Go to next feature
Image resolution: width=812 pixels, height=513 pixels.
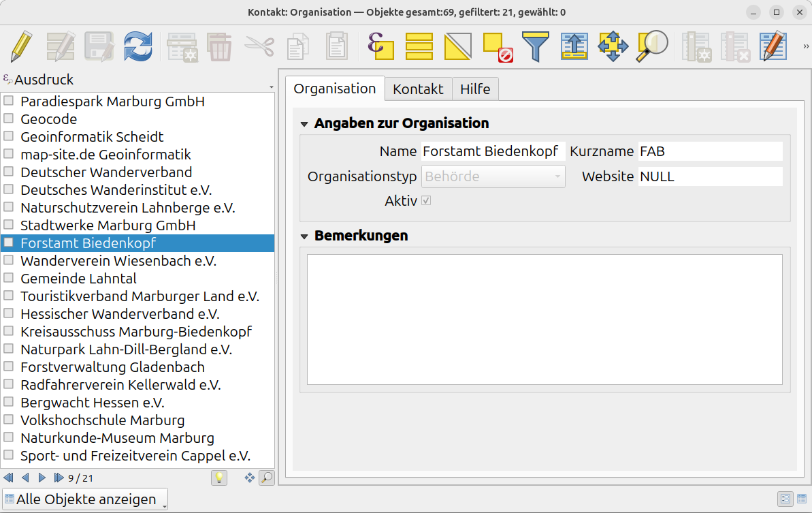42,478
